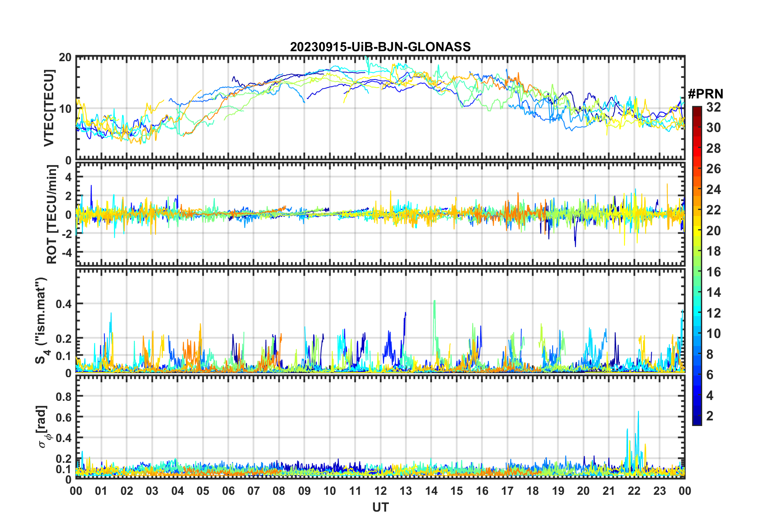Click the PRN 8 colorbar tick label
The width and height of the screenshot is (761, 532).
pyautogui.click(x=710, y=354)
